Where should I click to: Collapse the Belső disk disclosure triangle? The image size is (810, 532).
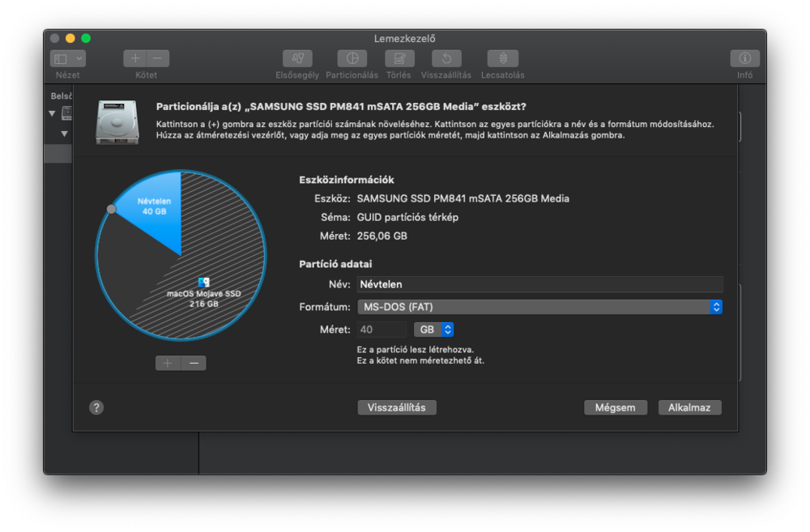click(52, 113)
